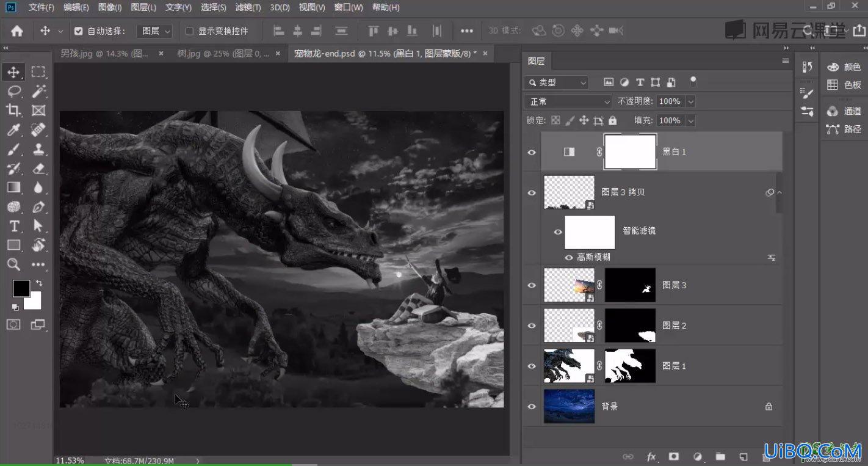Open the 图层 auto-select target dropdown

(154, 31)
